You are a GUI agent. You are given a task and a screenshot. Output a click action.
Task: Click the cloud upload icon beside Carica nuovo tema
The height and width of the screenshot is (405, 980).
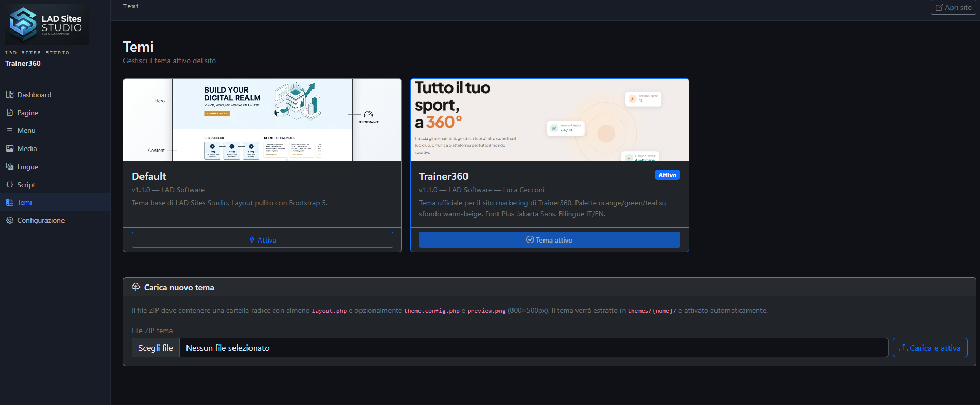coord(136,287)
